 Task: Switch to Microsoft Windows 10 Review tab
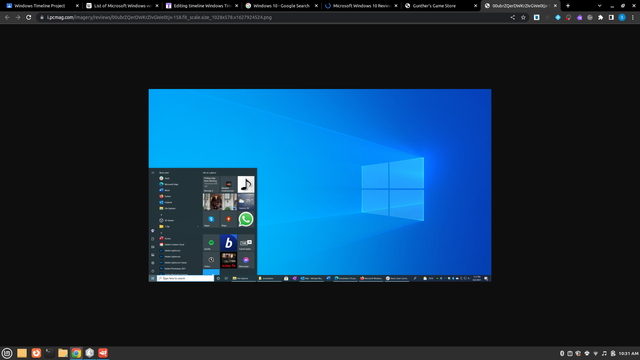[360, 6]
